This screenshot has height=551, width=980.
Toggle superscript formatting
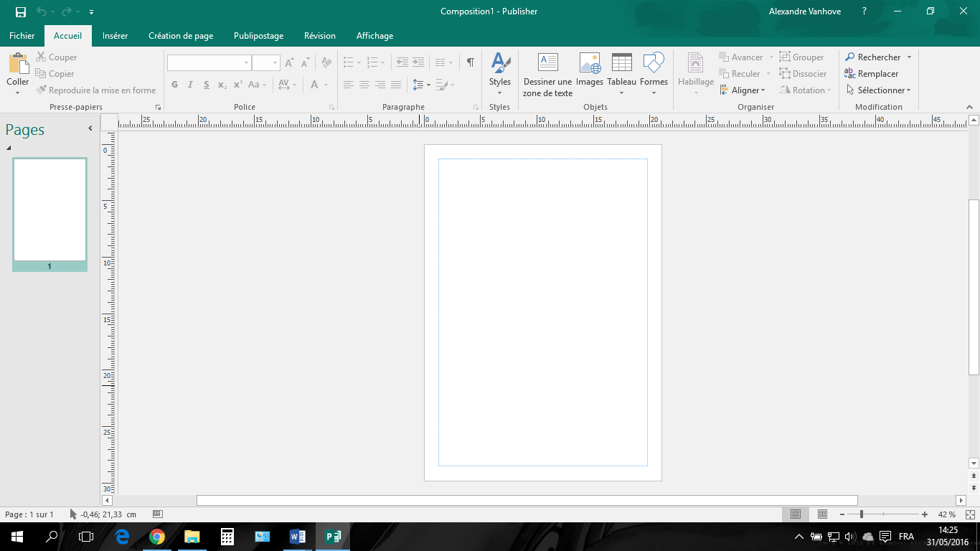pyautogui.click(x=238, y=85)
